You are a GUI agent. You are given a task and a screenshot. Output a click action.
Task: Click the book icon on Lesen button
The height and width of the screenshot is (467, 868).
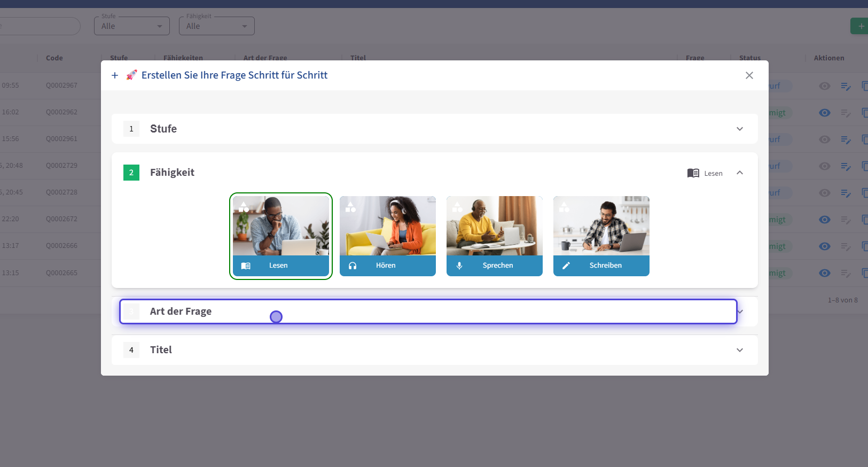pos(246,266)
